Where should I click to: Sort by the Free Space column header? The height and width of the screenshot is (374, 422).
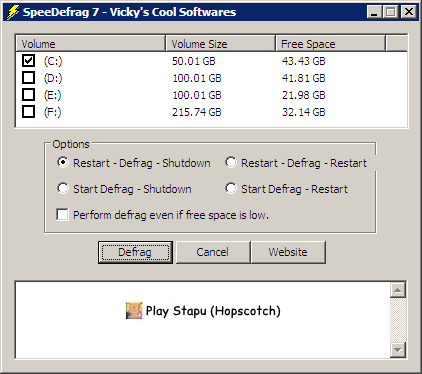[330, 44]
